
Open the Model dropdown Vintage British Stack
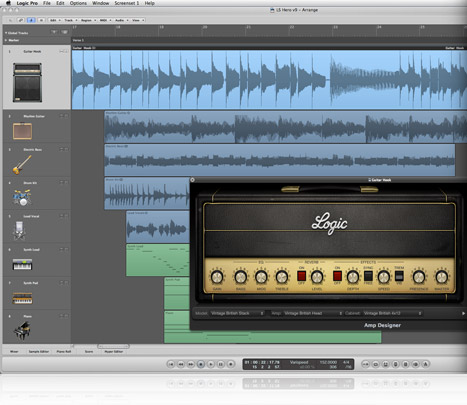coord(237,313)
